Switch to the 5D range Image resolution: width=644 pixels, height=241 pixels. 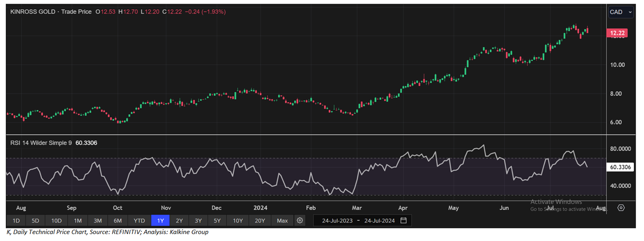coord(35,221)
